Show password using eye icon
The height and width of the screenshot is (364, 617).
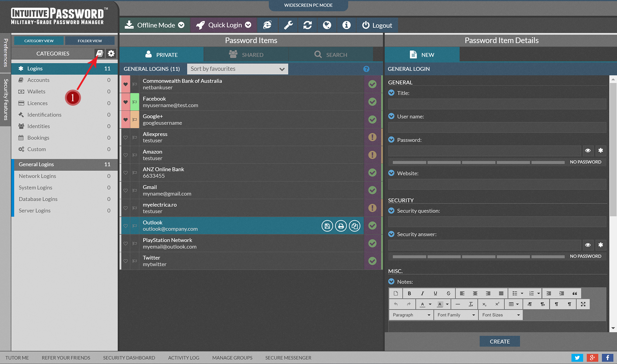pos(588,150)
